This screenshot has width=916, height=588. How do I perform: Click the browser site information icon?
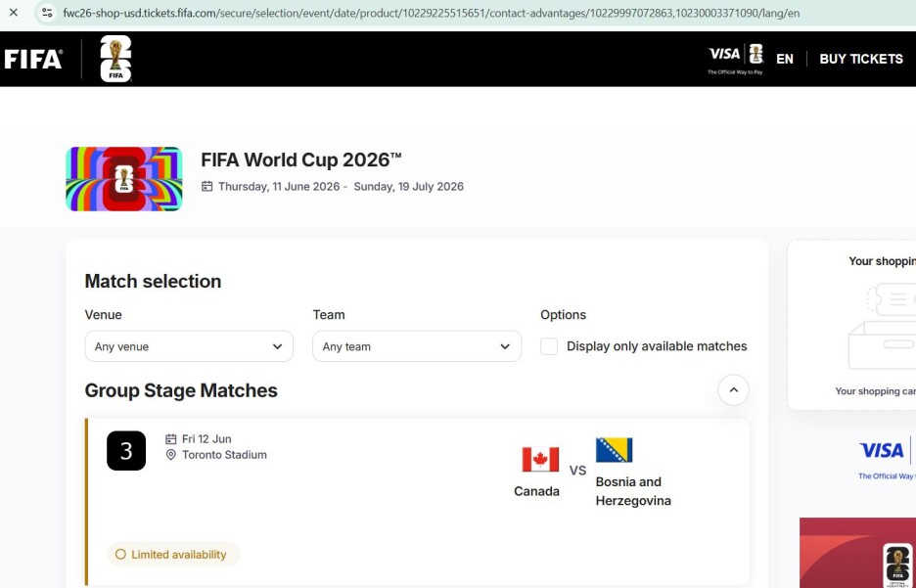(46, 13)
